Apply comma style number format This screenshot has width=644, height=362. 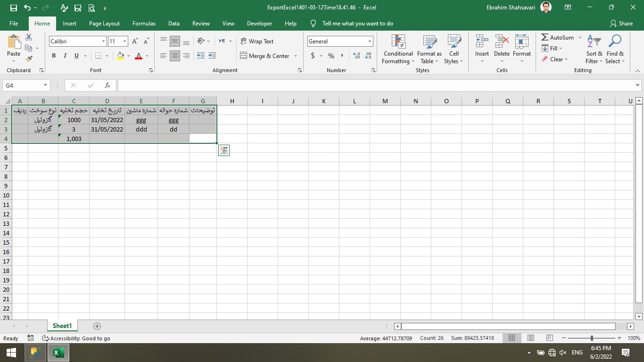pyautogui.click(x=343, y=56)
